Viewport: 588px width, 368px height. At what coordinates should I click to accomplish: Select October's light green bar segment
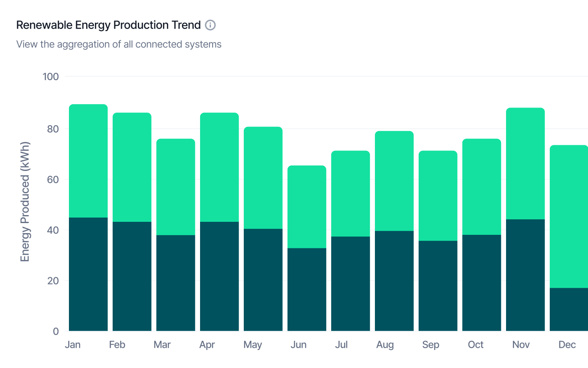tap(482, 187)
